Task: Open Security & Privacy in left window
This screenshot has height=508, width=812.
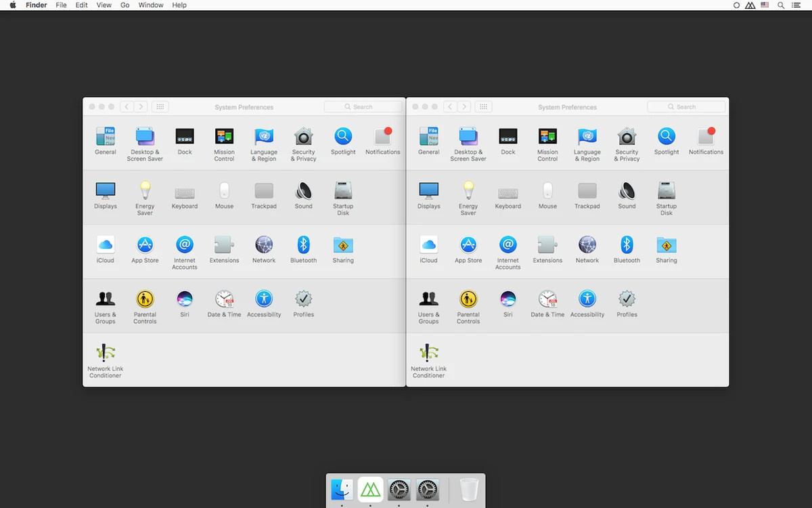Action: (303, 144)
